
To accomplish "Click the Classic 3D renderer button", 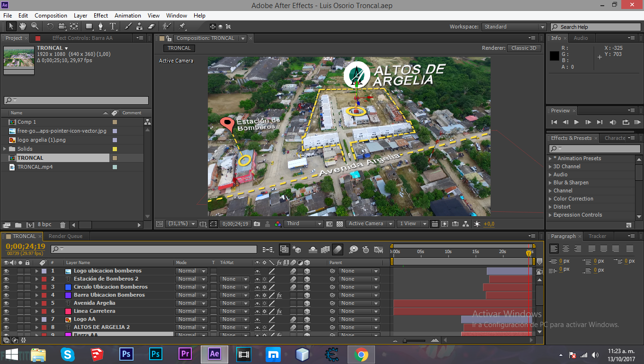I will [524, 48].
